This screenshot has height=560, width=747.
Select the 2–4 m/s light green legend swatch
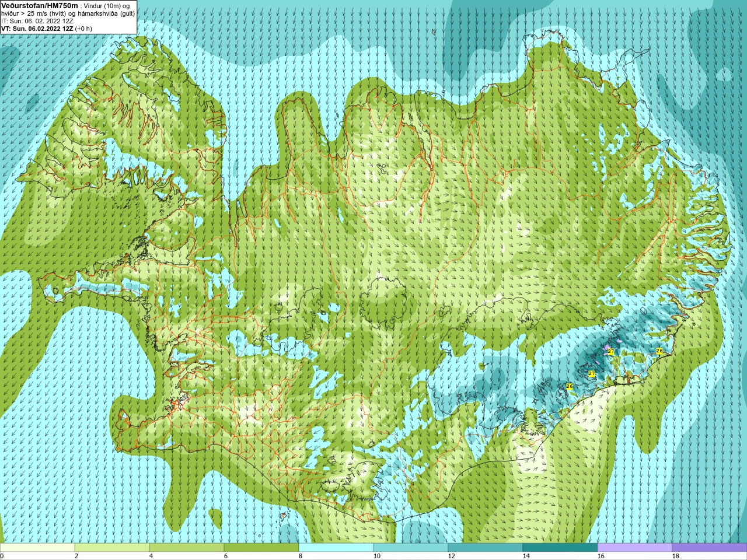click(112, 548)
